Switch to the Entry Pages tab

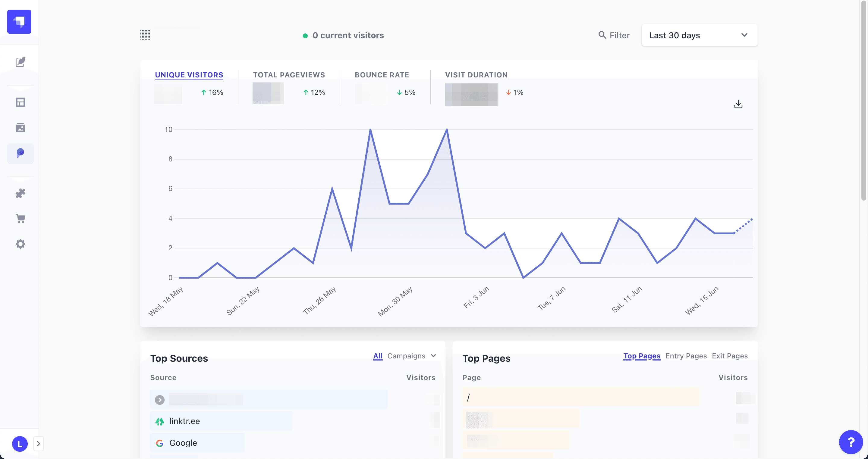tap(686, 356)
